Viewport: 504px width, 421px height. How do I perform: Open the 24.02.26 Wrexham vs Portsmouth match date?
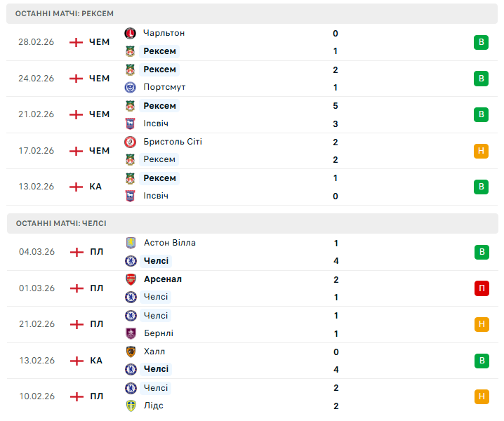[x=36, y=79]
